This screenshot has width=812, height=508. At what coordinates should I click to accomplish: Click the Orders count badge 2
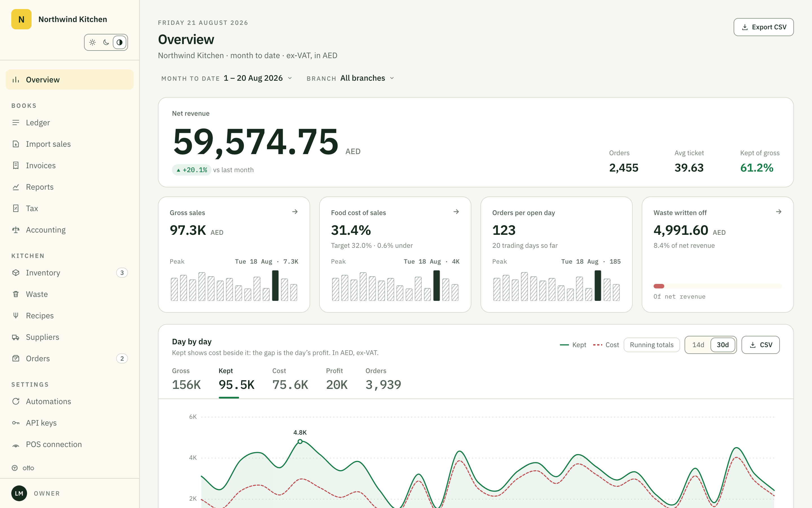tap(122, 358)
